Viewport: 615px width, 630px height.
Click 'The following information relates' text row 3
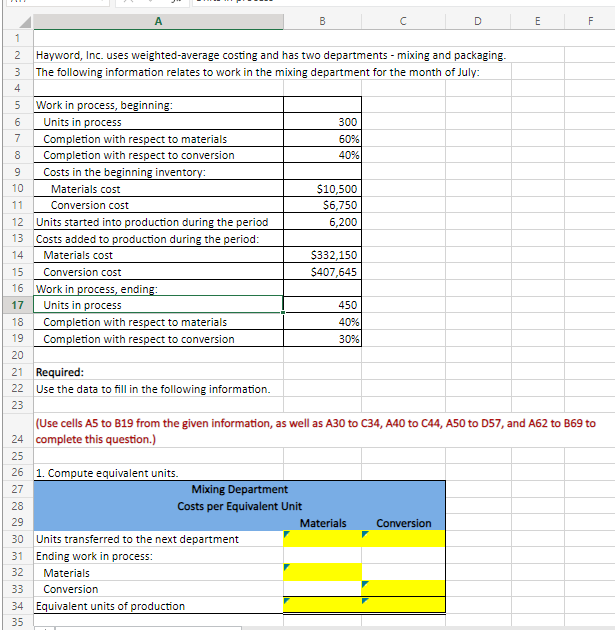pos(257,72)
